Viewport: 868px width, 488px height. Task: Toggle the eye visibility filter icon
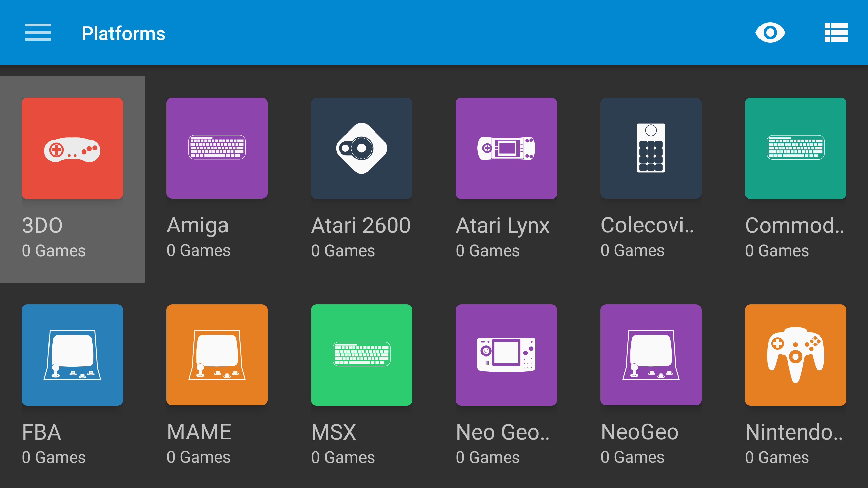(770, 33)
